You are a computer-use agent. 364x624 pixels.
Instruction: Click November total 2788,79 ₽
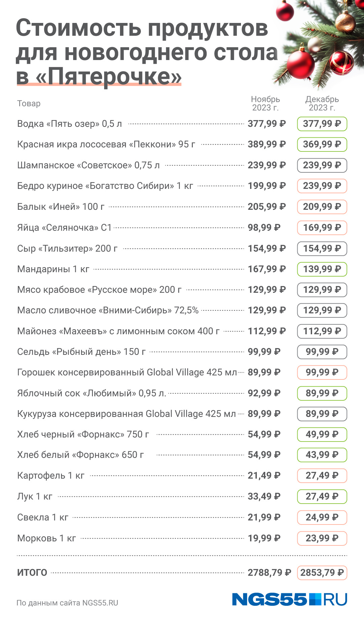pyautogui.click(x=269, y=573)
